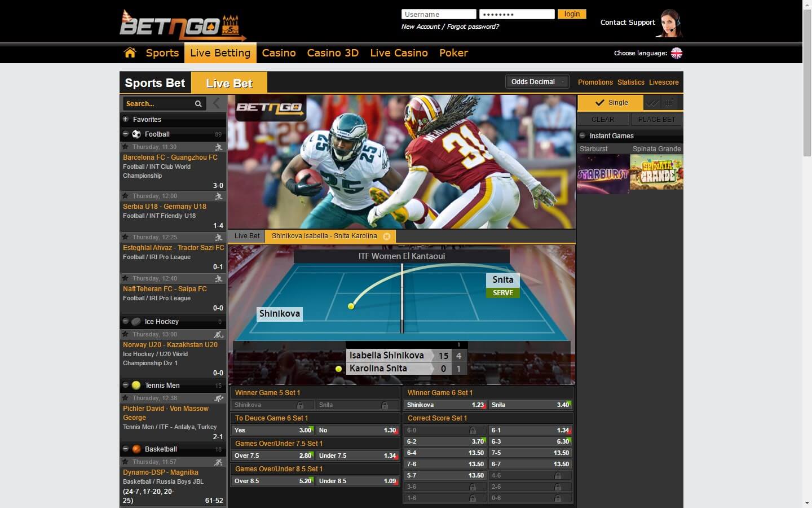The height and width of the screenshot is (508, 812).
Task: Collapse the Ice Hockey section
Action: coord(126,322)
